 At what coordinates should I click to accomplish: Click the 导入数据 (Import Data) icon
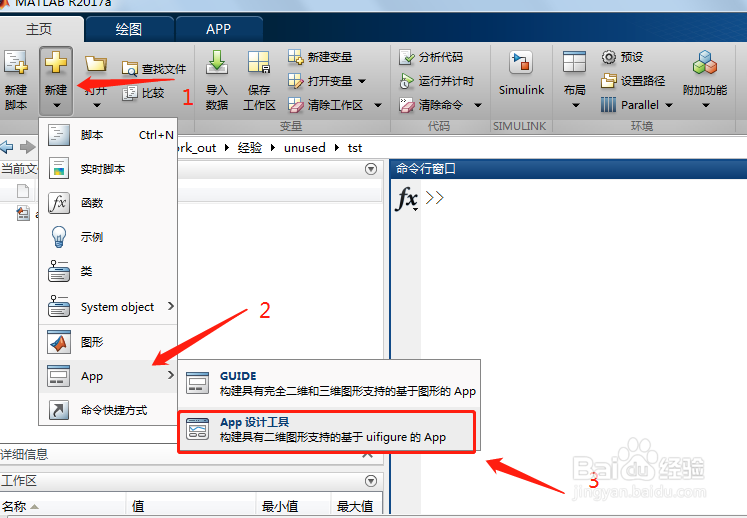pyautogui.click(x=217, y=63)
